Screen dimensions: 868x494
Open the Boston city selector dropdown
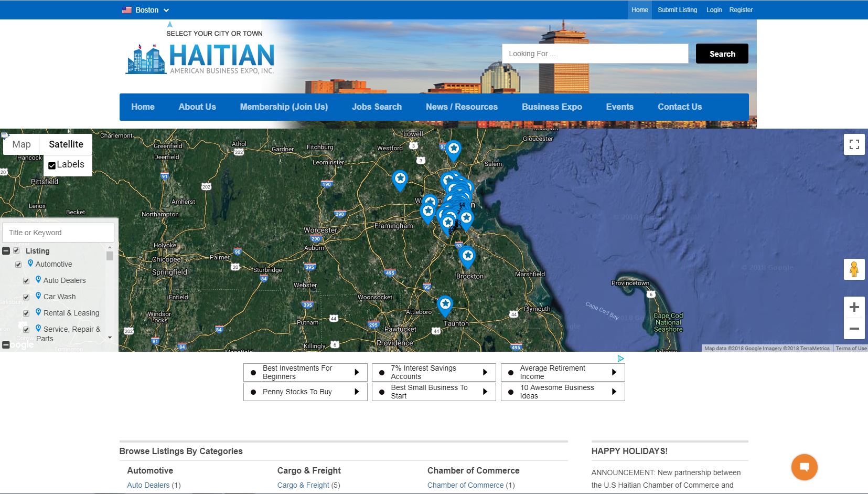146,10
